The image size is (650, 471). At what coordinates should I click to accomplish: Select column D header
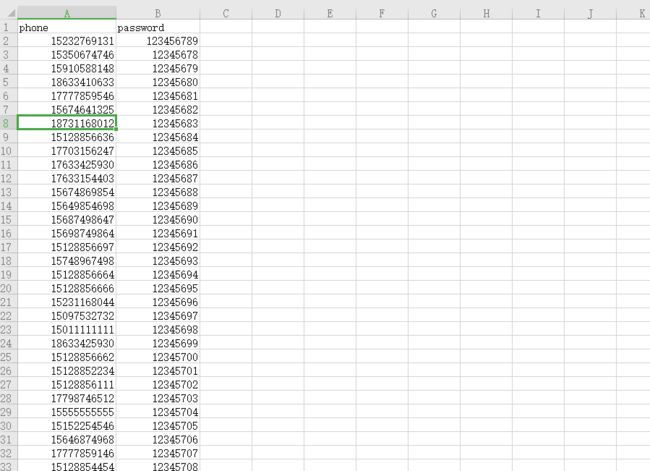(278, 13)
